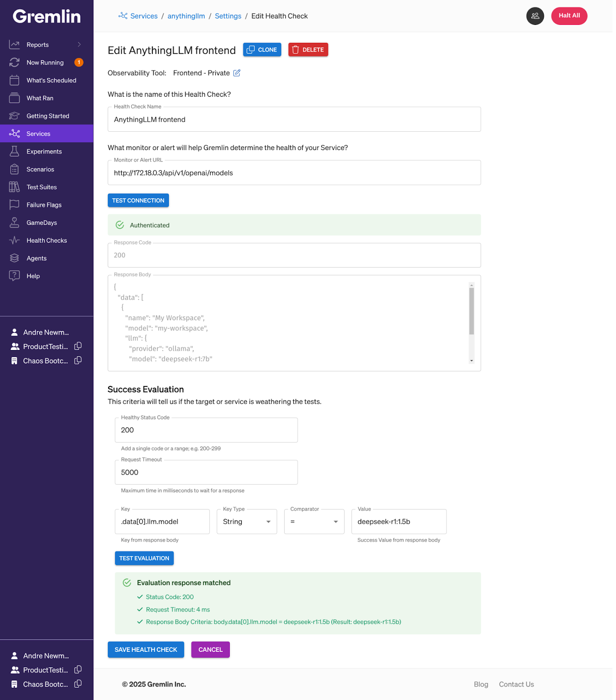Open the Settings breadcrumb link

point(228,16)
